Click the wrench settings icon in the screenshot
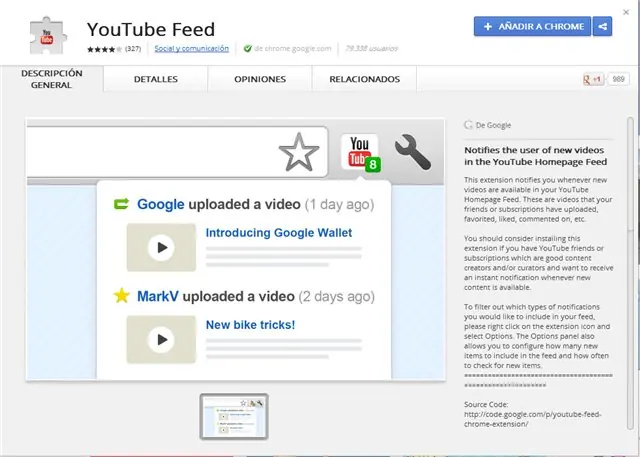Screen dimensions: 640x457 [412, 152]
